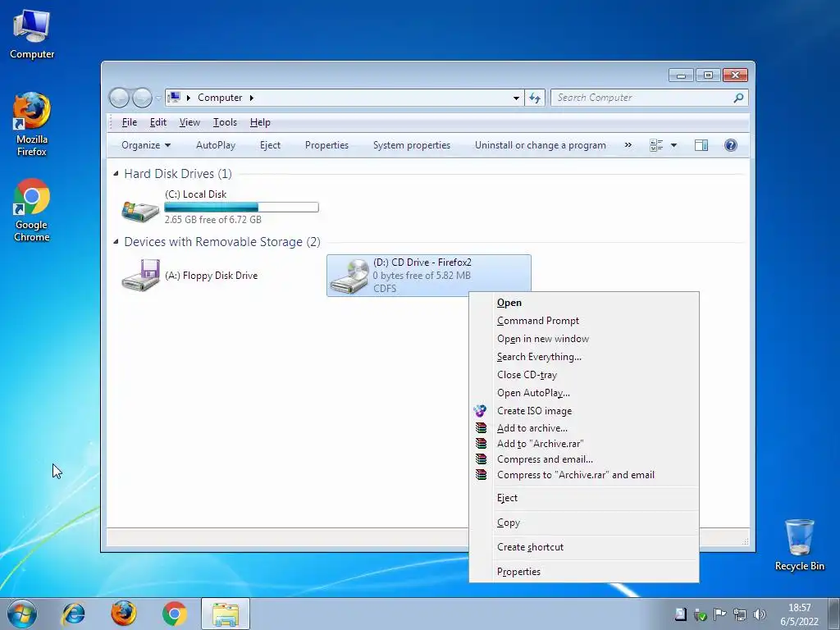Select the D: CD Drive icon
This screenshot has width=840, height=630.
tap(349, 276)
